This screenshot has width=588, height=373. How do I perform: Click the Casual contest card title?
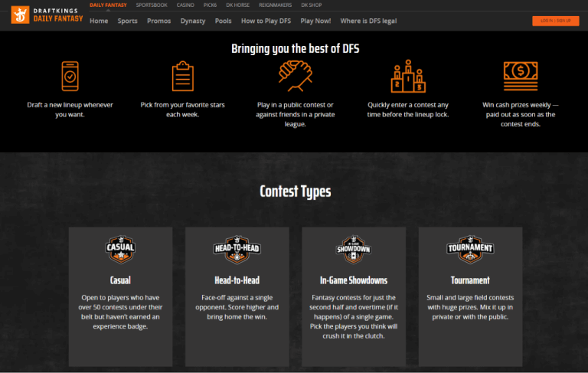tap(120, 280)
